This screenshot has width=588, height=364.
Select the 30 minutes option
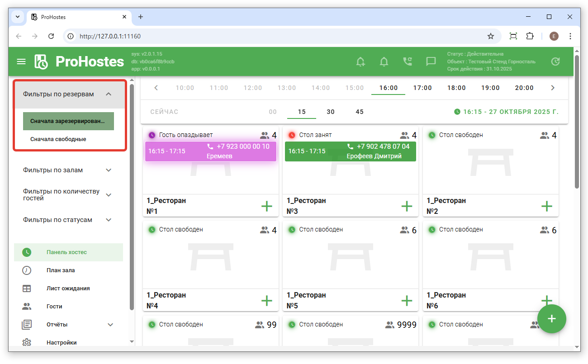click(x=331, y=112)
